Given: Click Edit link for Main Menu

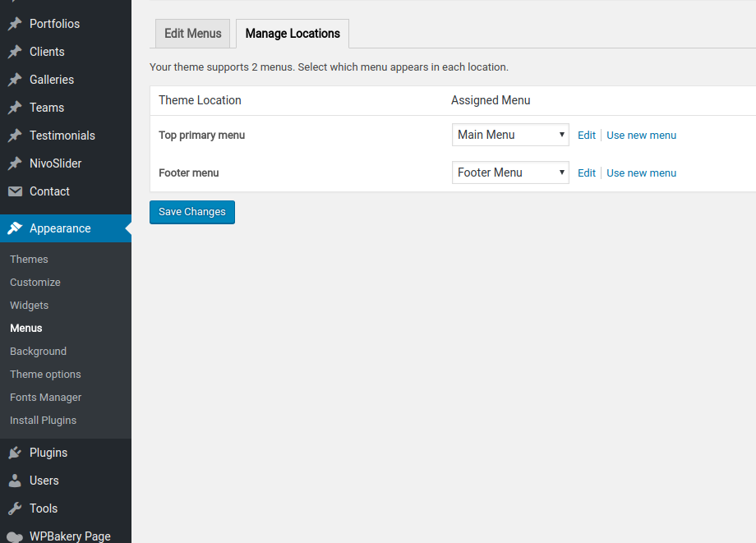Looking at the screenshot, I should tap(586, 135).
